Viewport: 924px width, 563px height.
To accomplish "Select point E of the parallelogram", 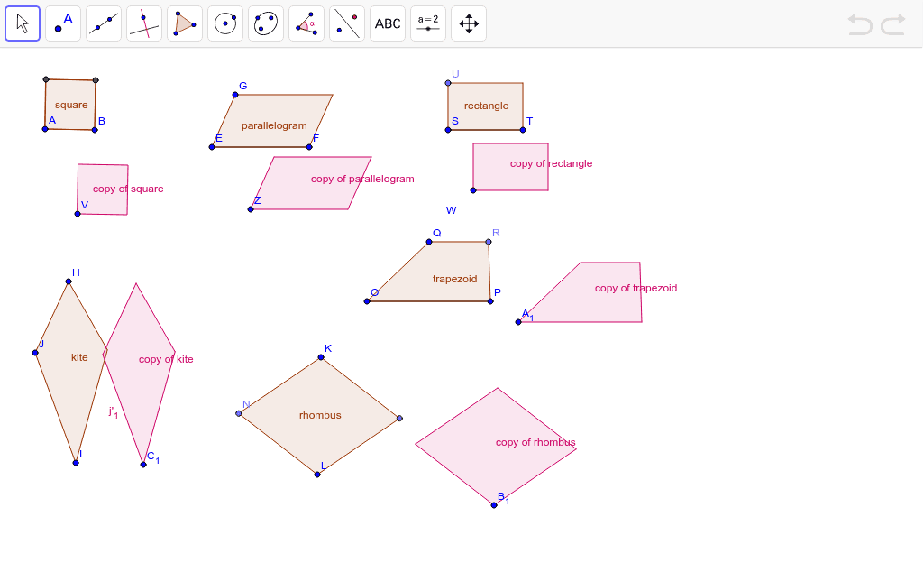I will [x=212, y=147].
